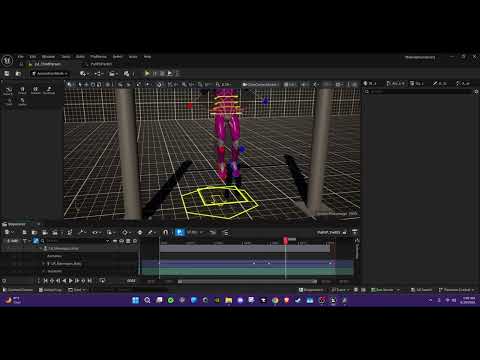The width and height of the screenshot is (480, 360).
Task: Open the editor mode selector dropdown
Action: click(50, 73)
